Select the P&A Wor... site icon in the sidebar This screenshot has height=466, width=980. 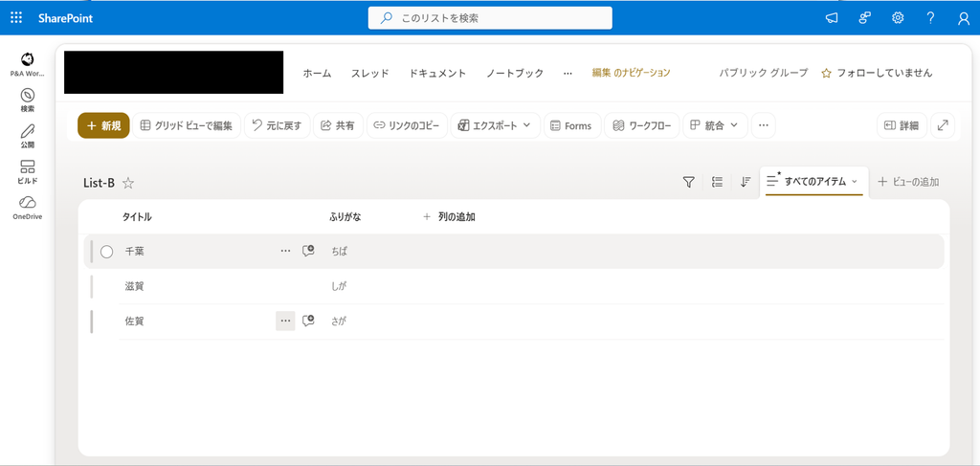[27, 64]
